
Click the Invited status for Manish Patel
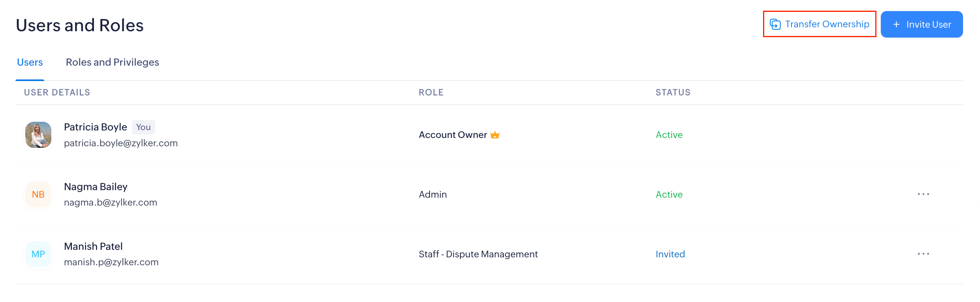click(x=670, y=254)
